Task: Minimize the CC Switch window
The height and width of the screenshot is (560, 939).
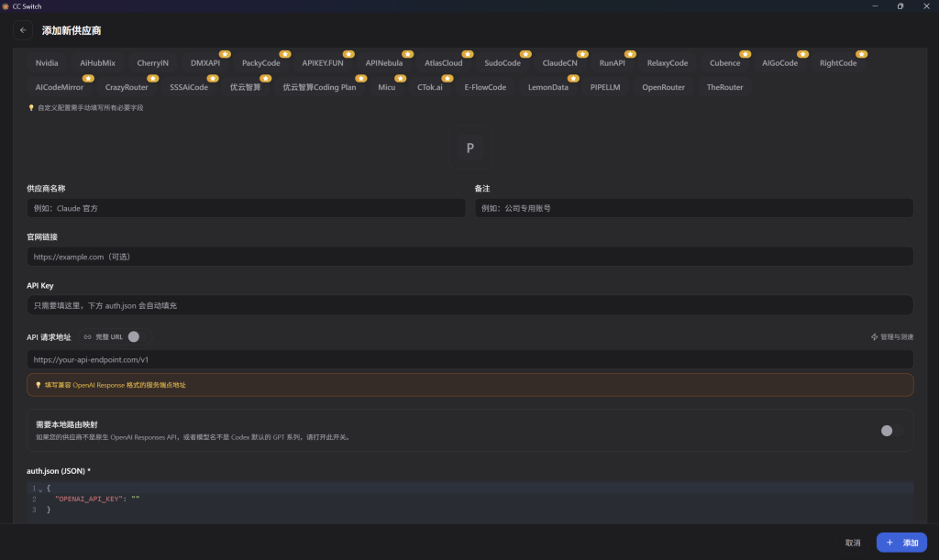Action: pos(875,6)
